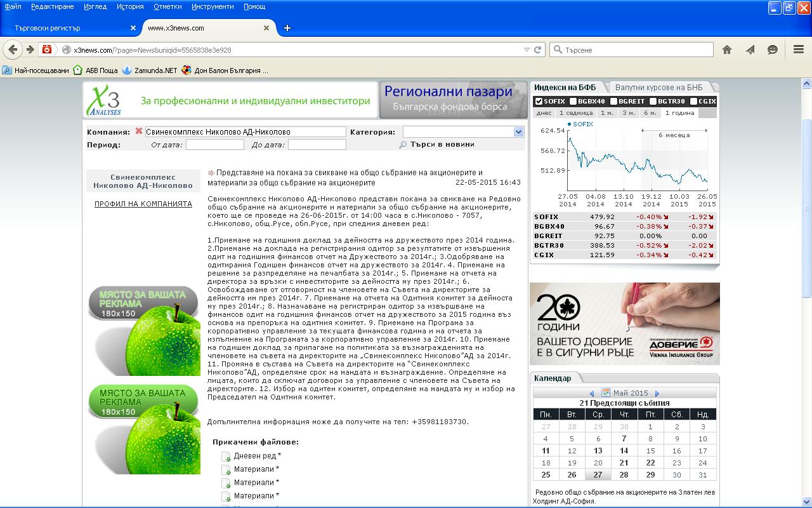The width and height of the screenshot is (812, 508).
Task: Open the URL bar history dropdown arrow
Action: (x=527, y=50)
